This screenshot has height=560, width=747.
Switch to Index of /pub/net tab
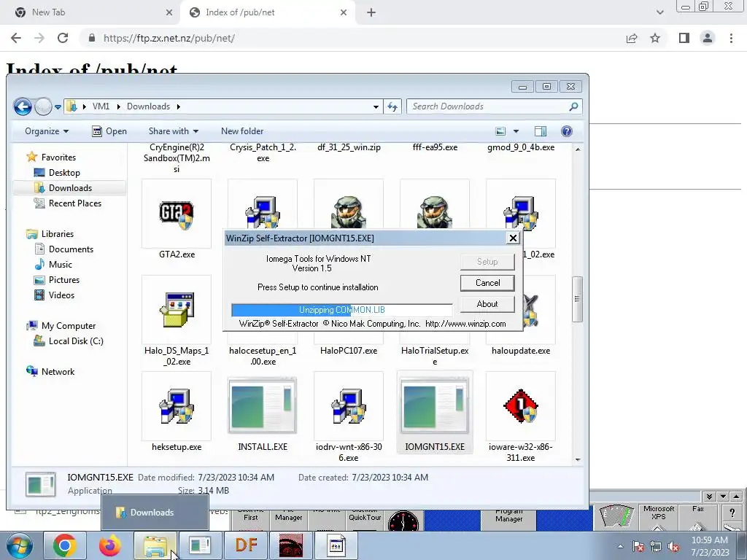point(268,12)
